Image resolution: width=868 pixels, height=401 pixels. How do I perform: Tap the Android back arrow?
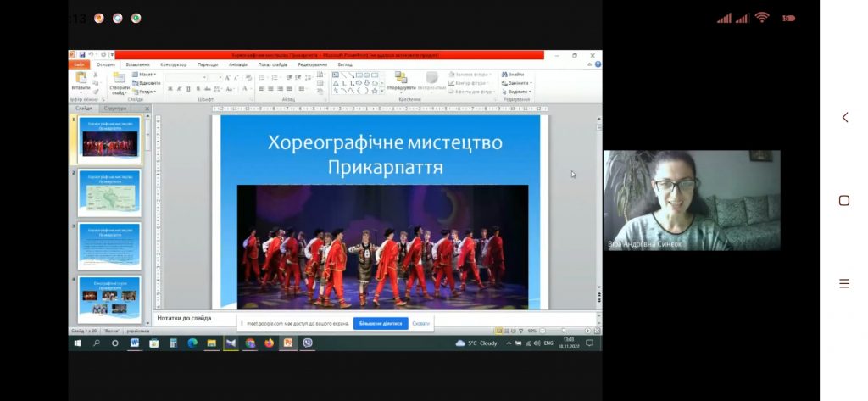point(845,118)
